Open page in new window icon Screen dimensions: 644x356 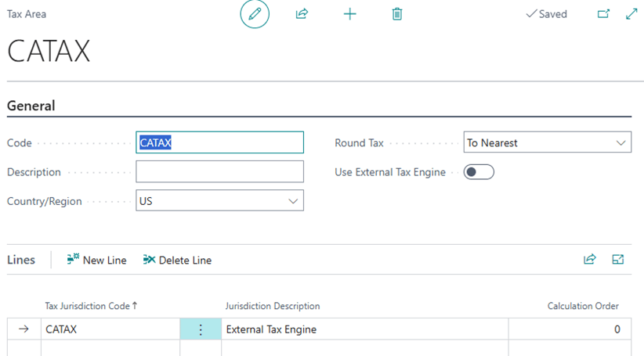[x=602, y=14]
